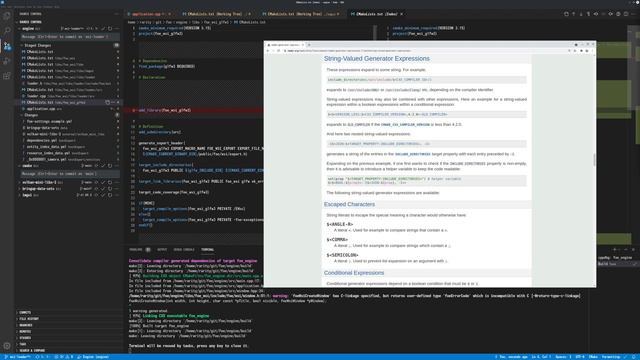Click the Chrome reload button
This screenshot has width=640, height=360.
[x=279, y=51]
